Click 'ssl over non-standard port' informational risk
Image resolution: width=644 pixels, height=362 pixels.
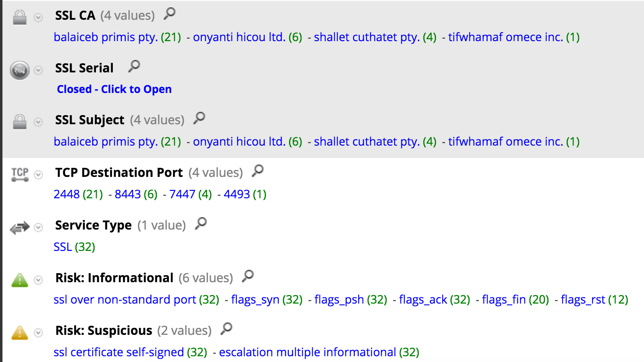click(124, 299)
